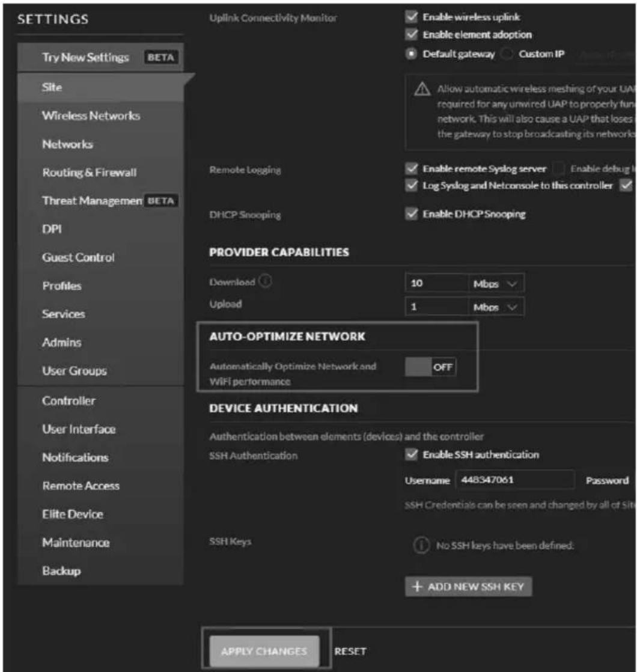Open Try New Settings beta
The image size is (637, 672).
(x=101, y=57)
